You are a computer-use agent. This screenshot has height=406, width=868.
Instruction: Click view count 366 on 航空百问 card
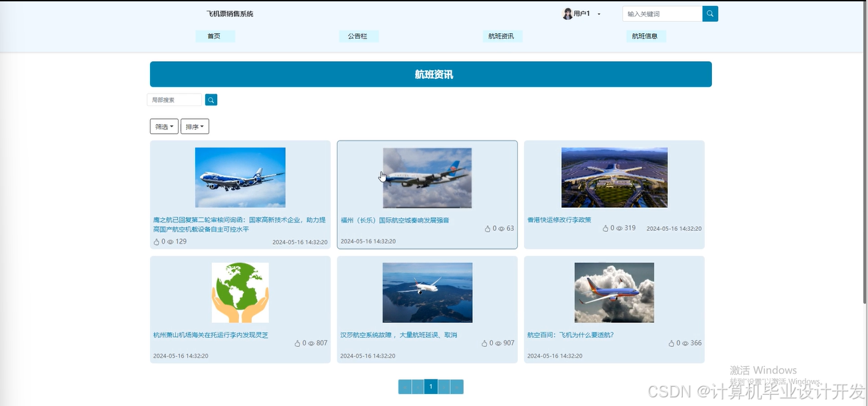[696, 344]
